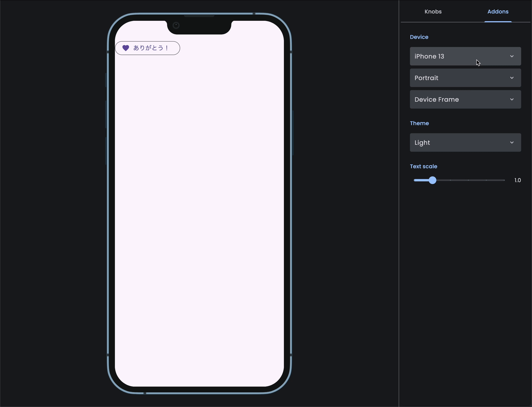The height and width of the screenshot is (407, 532).
Task: Open the iPhone 13 device dropdown
Action: tap(465, 56)
